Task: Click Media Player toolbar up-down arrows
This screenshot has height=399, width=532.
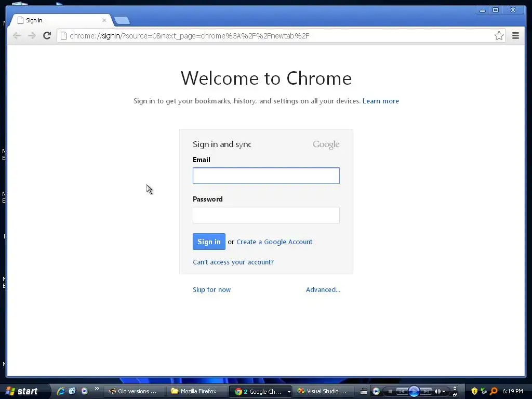Action: point(455,388)
